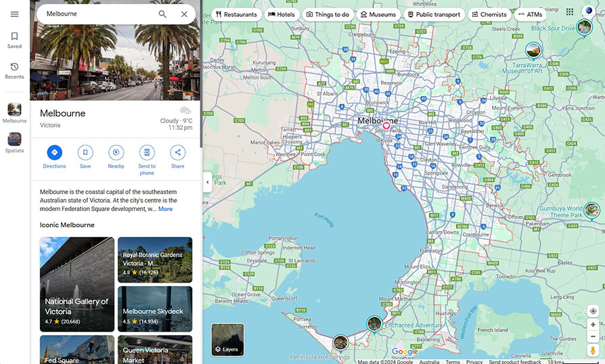Show your location on the map
Screen dimensions: 605x364
(593, 311)
